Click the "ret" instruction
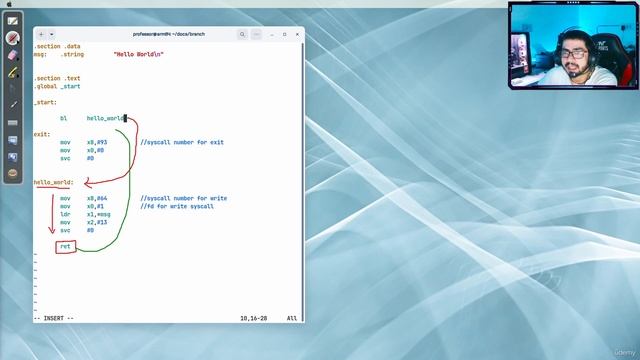640x360 pixels. click(65, 246)
